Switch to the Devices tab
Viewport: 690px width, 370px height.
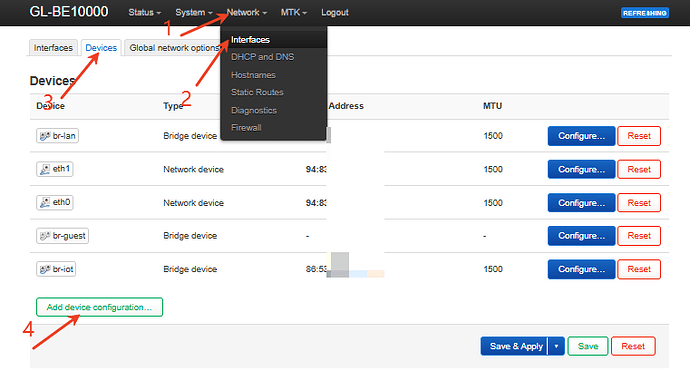pyautogui.click(x=101, y=48)
